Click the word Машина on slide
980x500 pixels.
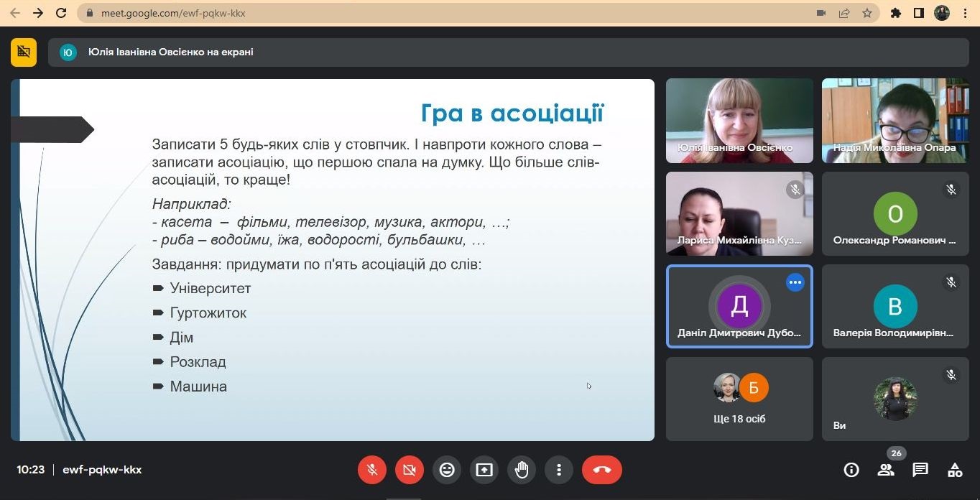pos(198,386)
